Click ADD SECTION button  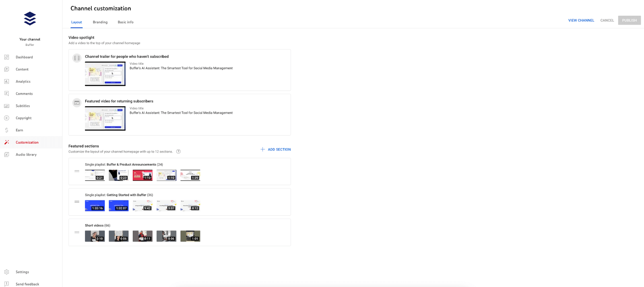pyautogui.click(x=276, y=149)
